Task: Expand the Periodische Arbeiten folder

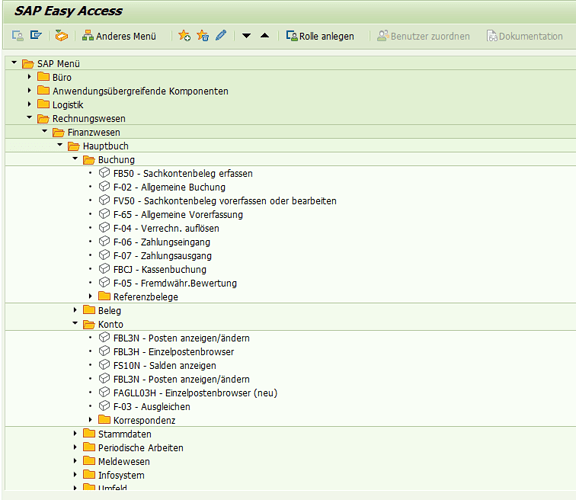Action: [75, 447]
